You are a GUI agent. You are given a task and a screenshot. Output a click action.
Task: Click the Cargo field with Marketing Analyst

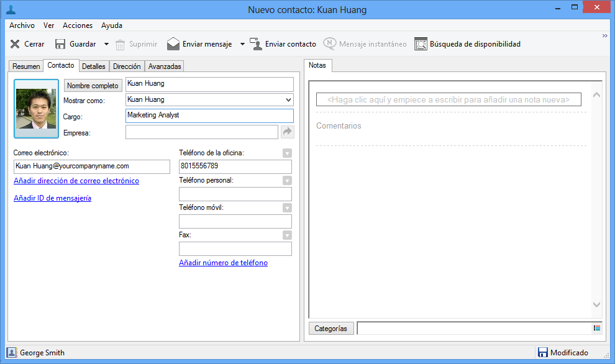(209, 116)
